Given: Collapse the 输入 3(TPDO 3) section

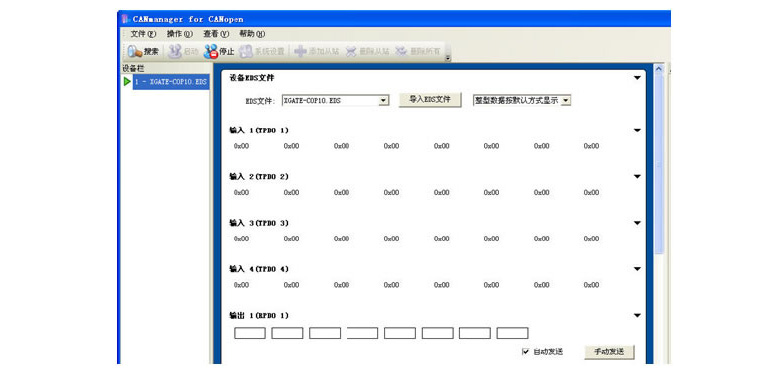Looking at the screenshot, I should coord(637,223).
